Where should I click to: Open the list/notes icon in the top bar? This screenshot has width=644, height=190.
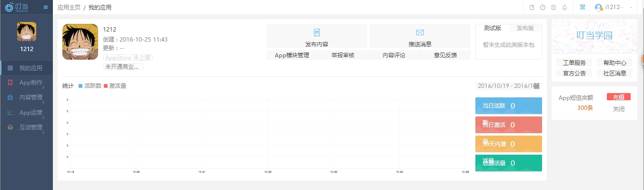(553, 8)
